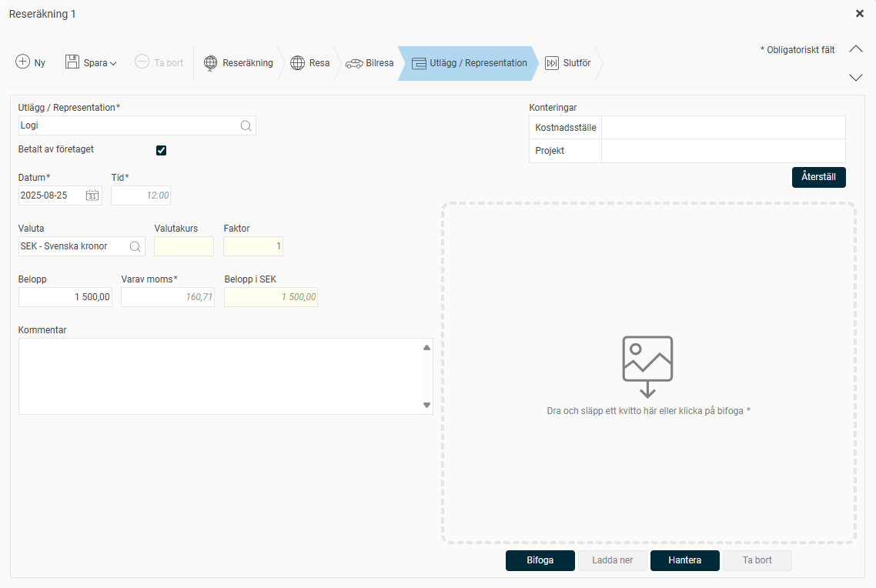Click magnifier icon in Valuta field
Viewport: 876px width, 588px height.
pos(135,246)
